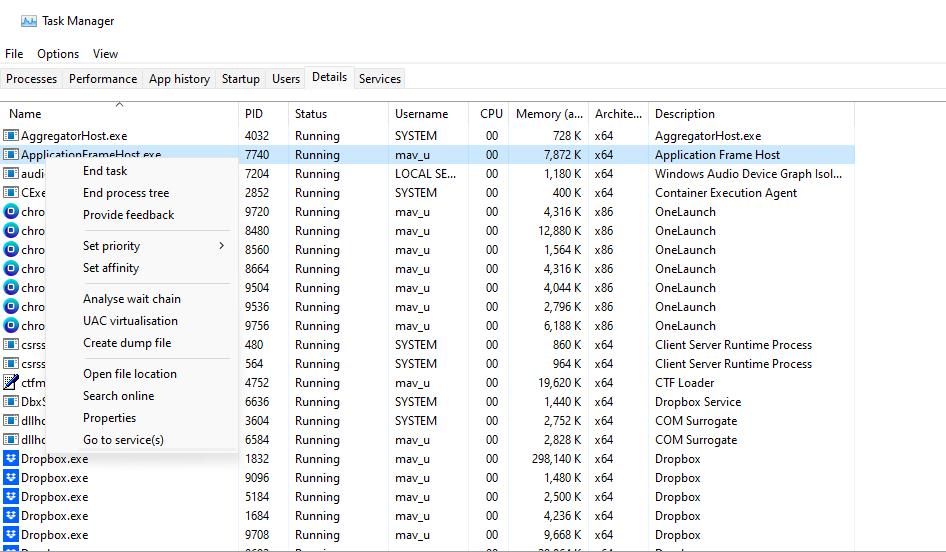The width and height of the screenshot is (946, 552).
Task: Select Open file location menu entry
Action: (x=130, y=374)
